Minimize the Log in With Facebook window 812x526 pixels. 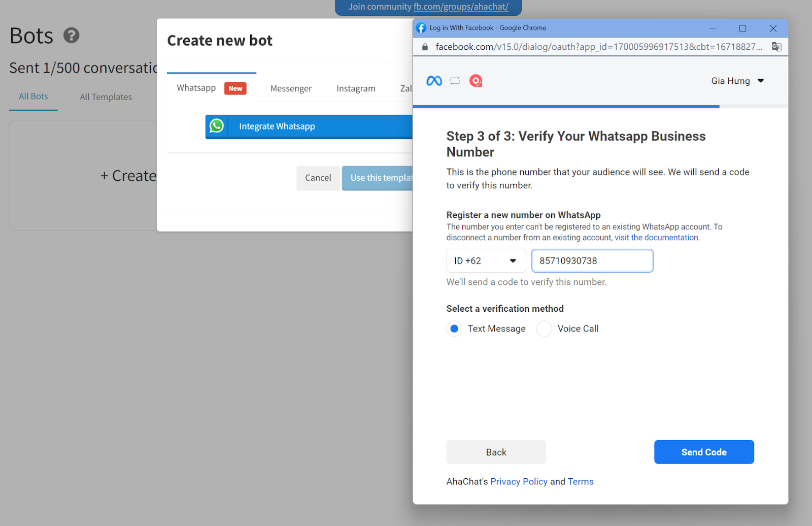(713, 28)
